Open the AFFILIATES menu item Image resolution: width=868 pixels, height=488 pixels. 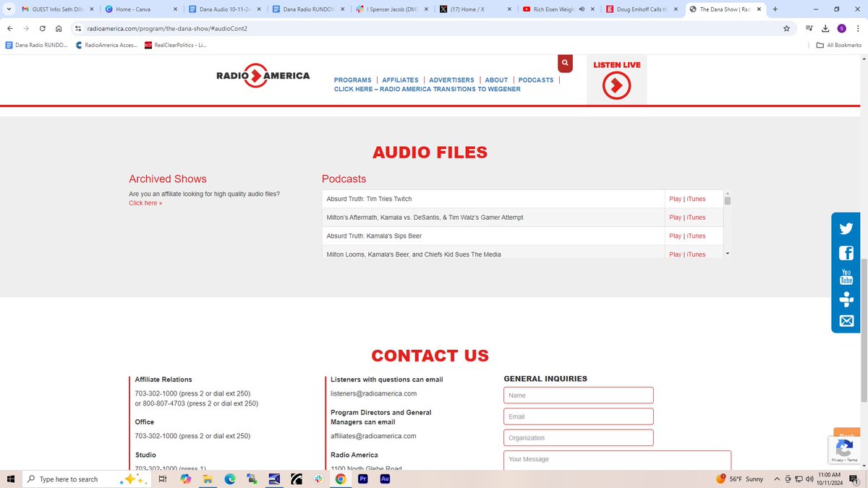(400, 80)
